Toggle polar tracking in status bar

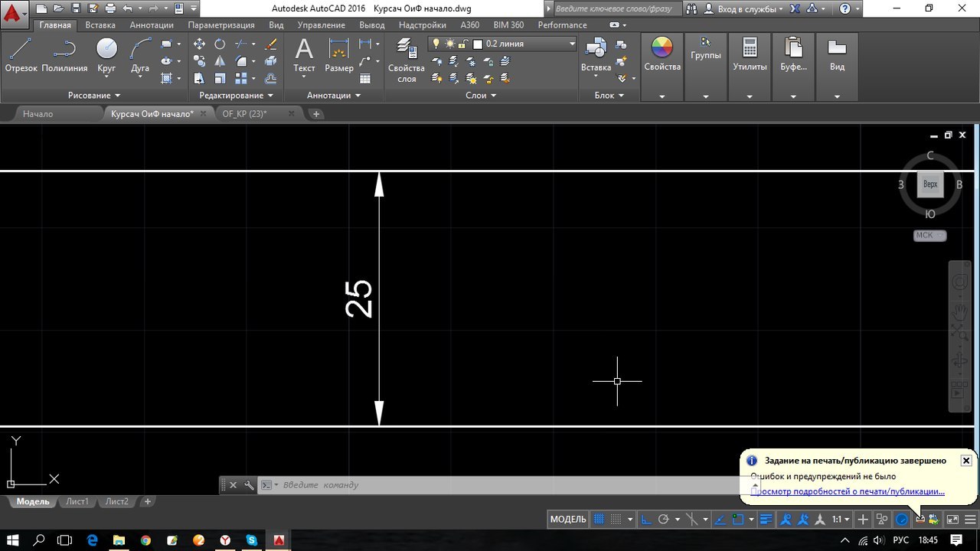(663, 519)
